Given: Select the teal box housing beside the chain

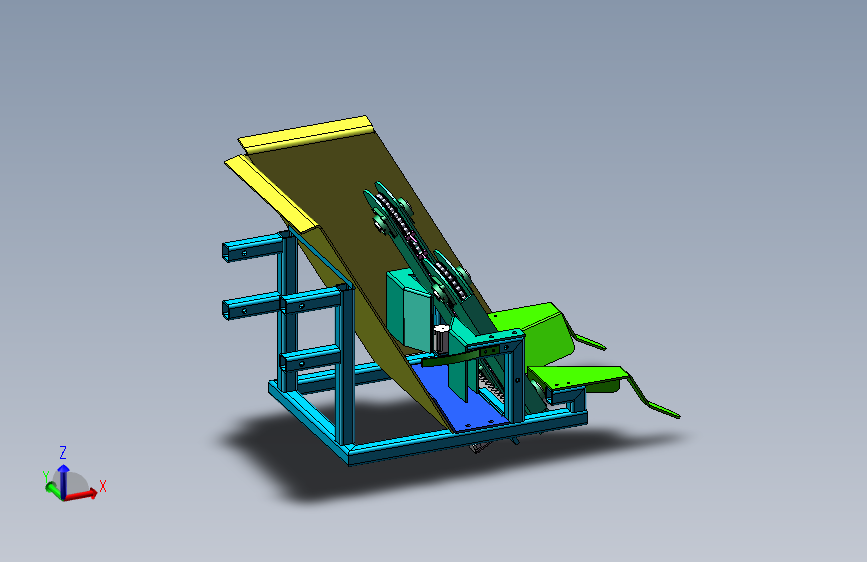Looking at the screenshot, I should click(408, 310).
